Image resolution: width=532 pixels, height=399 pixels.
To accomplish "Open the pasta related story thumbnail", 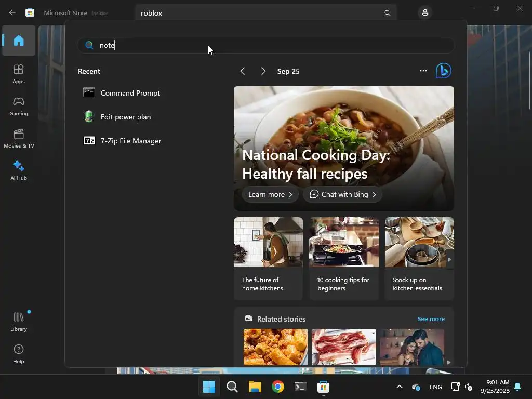I will click(x=275, y=347).
